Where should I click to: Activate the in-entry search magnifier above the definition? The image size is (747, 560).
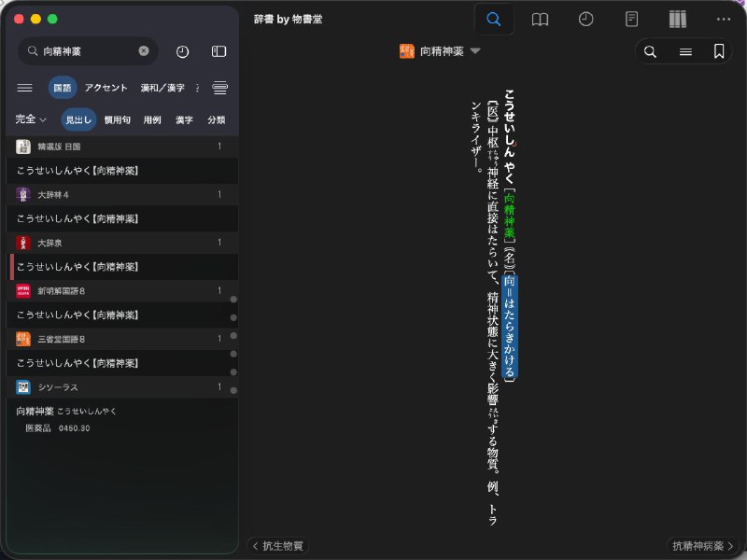[x=651, y=51]
